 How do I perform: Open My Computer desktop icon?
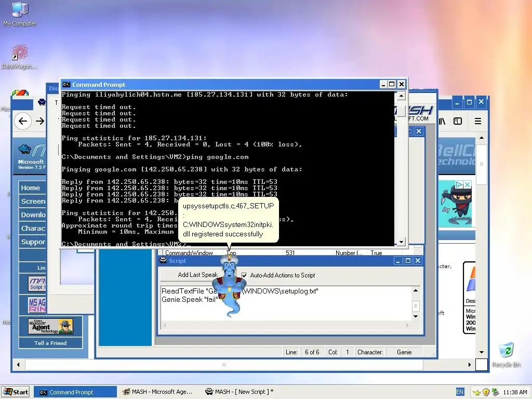coord(20,14)
